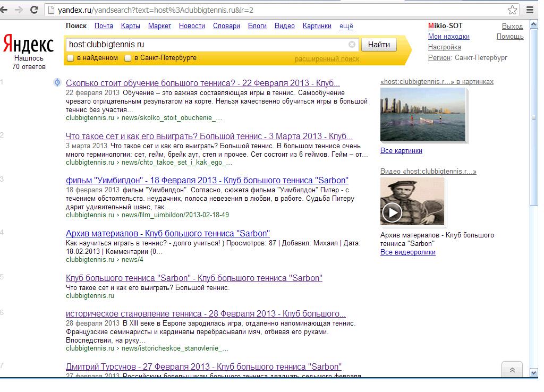This screenshot has height=392, width=544.
Task: Click the city skyline image thumbnail
Action: [423, 114]
